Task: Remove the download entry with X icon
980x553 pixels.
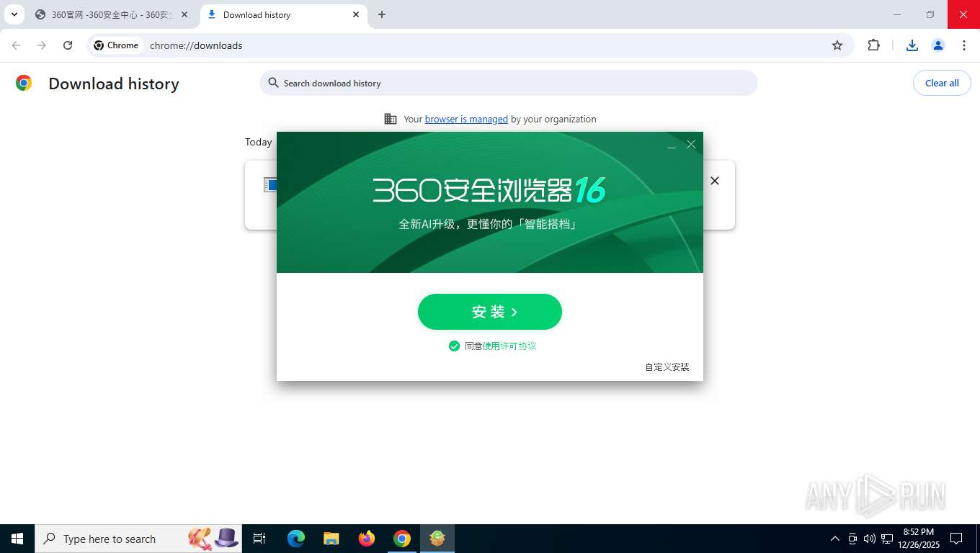Action: click(x=715, y=181)
